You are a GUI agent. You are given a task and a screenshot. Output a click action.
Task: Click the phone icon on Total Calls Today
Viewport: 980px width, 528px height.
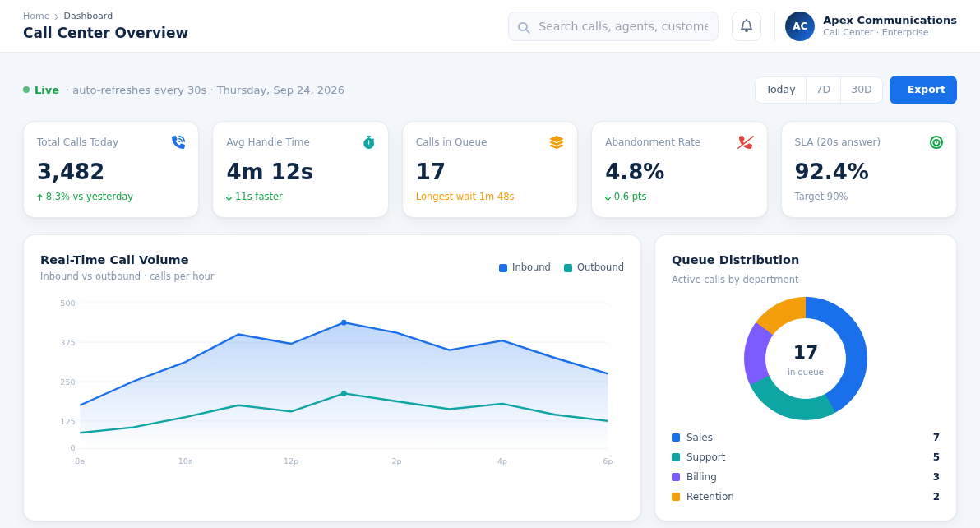178,142
